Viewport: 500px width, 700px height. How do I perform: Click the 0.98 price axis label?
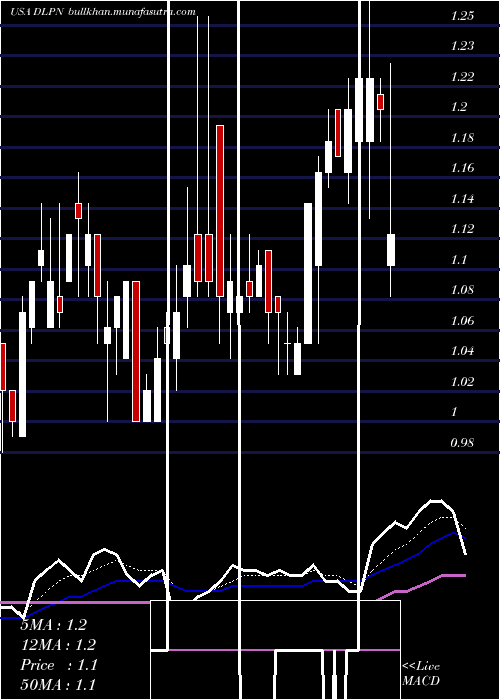click(462, 443)
